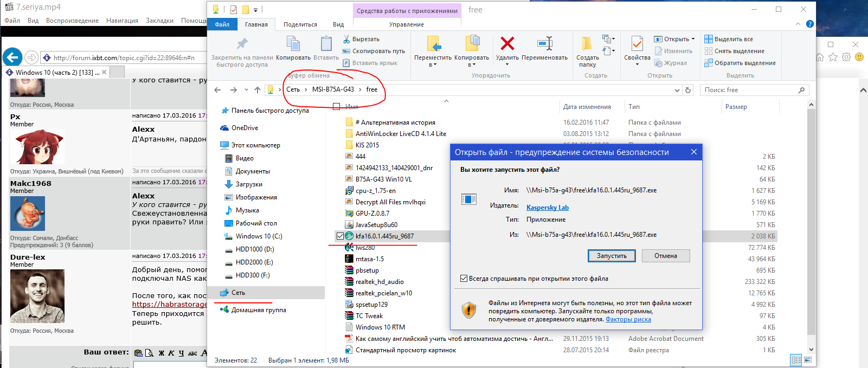868x368 pixels.
Task: Pin selection to the quick access panel
Action: tap(242, 52)
